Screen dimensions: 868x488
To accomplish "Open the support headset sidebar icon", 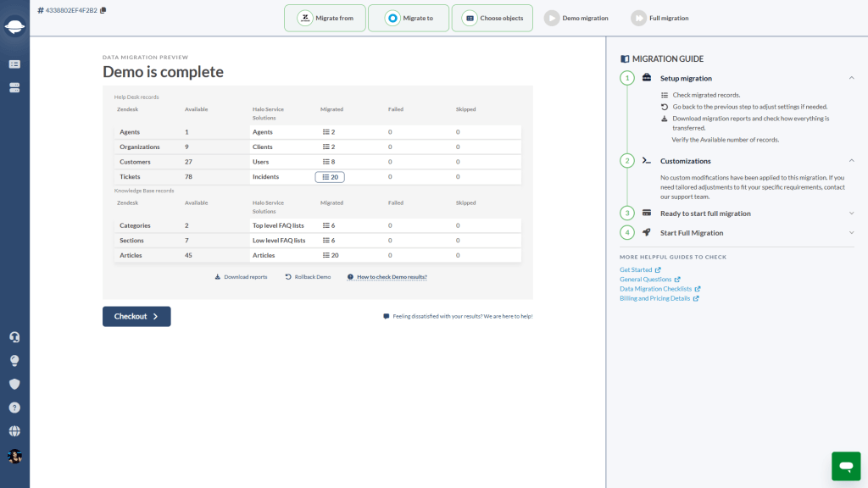I will [x=14, y=337].
